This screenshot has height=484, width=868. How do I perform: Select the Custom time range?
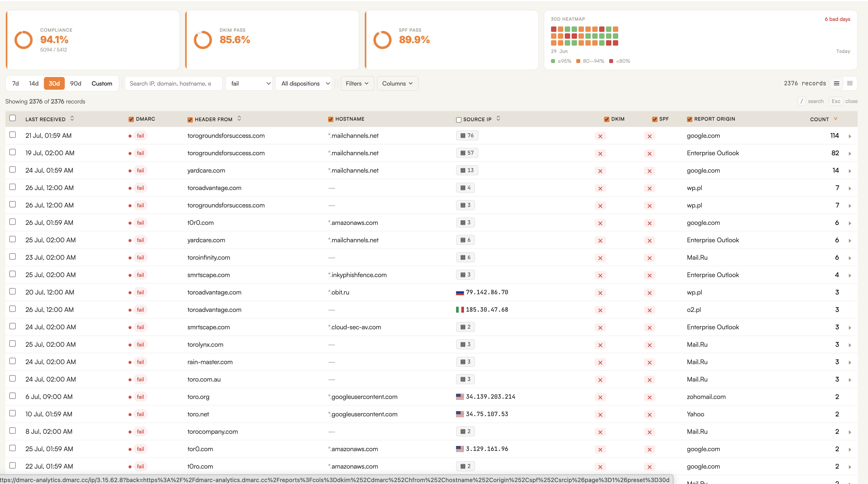(x=102, y=84)
